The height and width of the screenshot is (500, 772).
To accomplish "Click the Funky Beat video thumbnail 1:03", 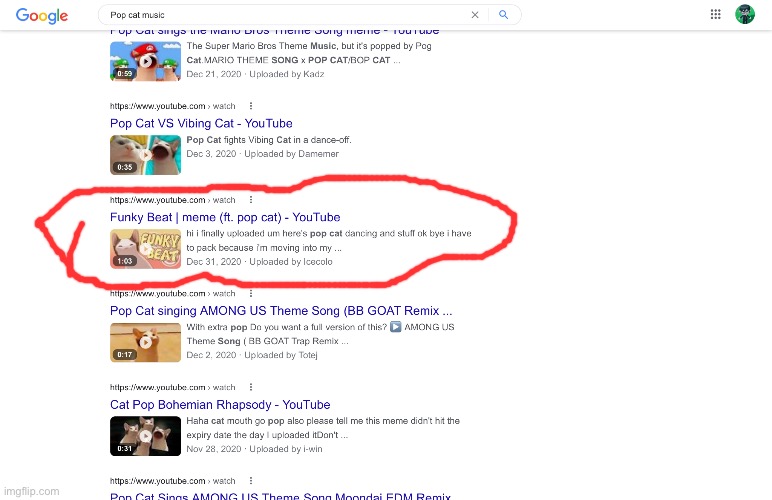I will click(x=145, y=249).
